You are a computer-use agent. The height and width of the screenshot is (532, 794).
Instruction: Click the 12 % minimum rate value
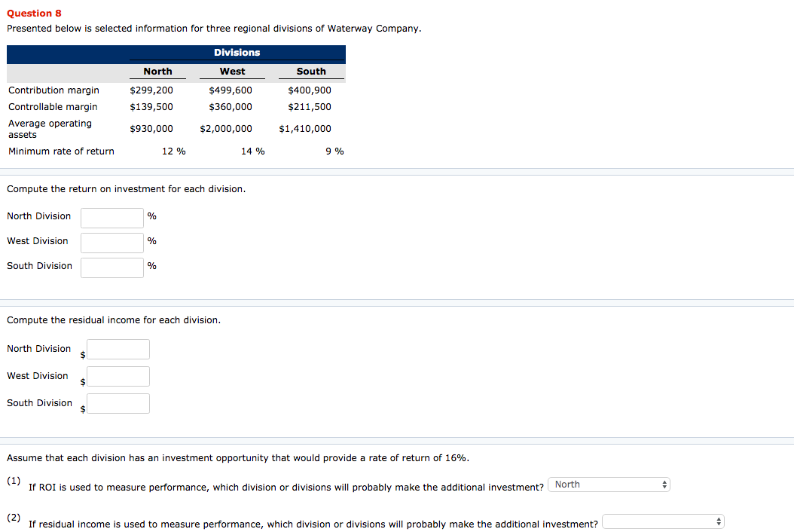(x=174, y=151)
